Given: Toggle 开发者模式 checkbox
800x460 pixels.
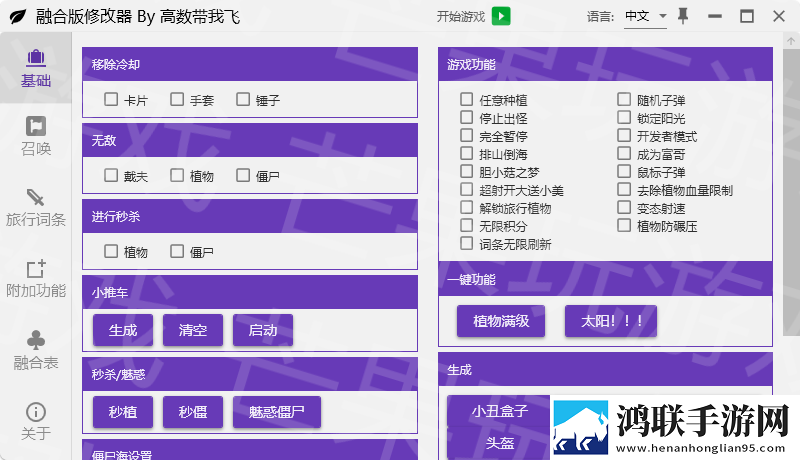Looking at the screenshot, I should 624,135.
